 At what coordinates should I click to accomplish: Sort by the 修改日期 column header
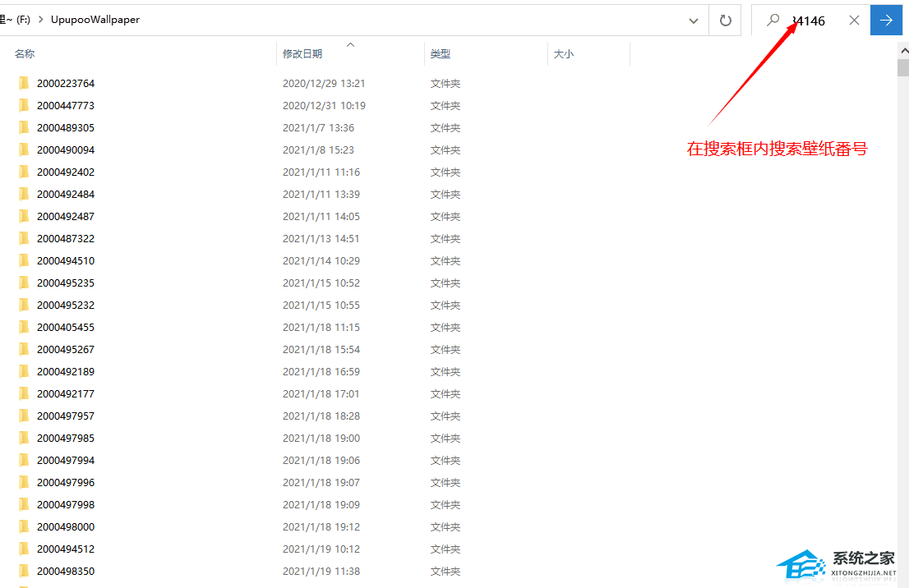[x=302, y=53]
